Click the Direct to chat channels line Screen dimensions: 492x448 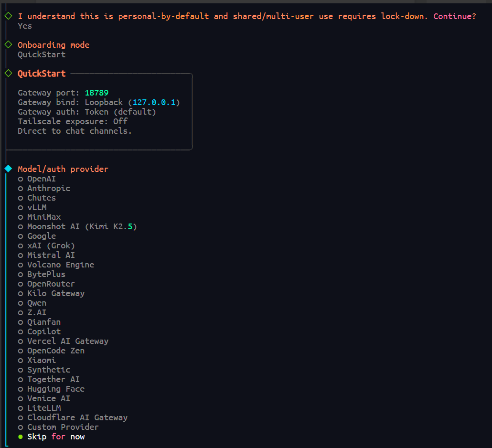(75, 131)
